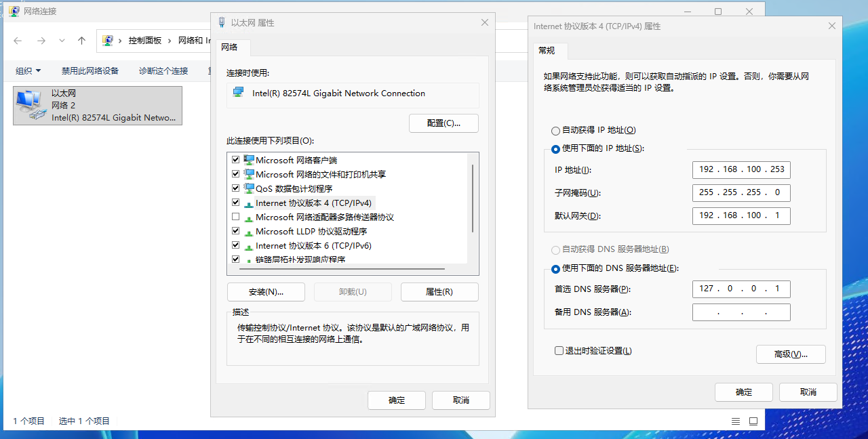Check the 退出时验证设置 checkbox
The image size is (868, 439).
click(559, 351)
